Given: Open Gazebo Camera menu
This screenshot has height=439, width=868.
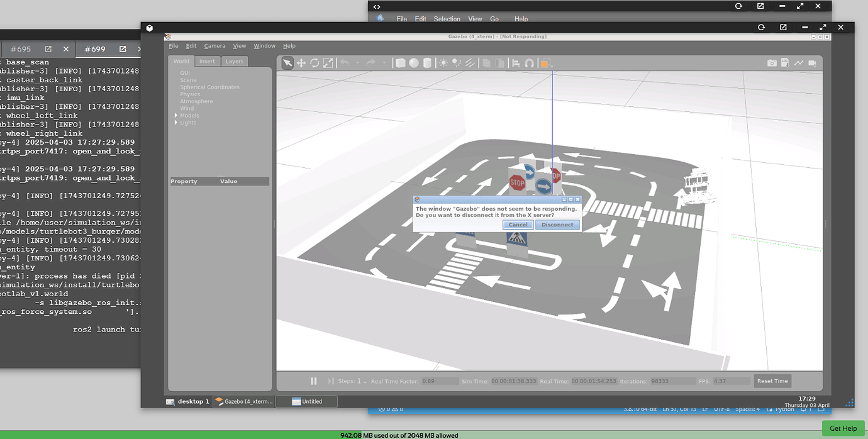Looking at the screenshot, I should click(x=214, y=46).
